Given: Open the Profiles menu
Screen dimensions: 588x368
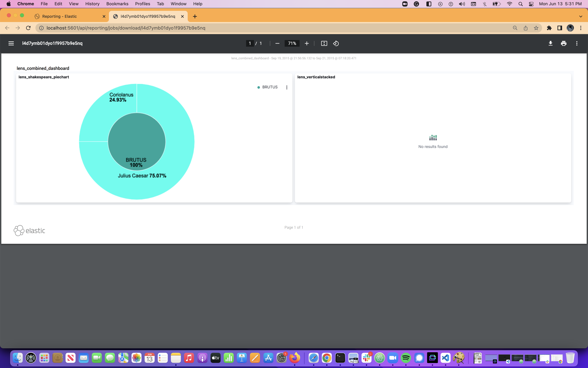Looking at the screenshot, I should click(x=142, y=4).
